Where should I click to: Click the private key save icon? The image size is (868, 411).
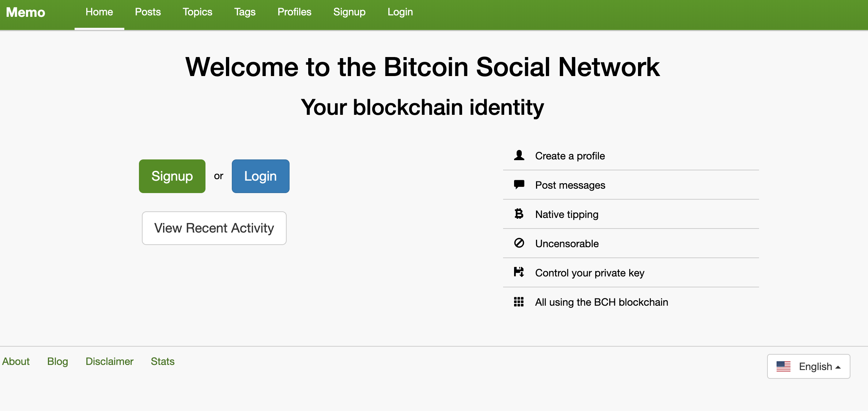point(519,272)
